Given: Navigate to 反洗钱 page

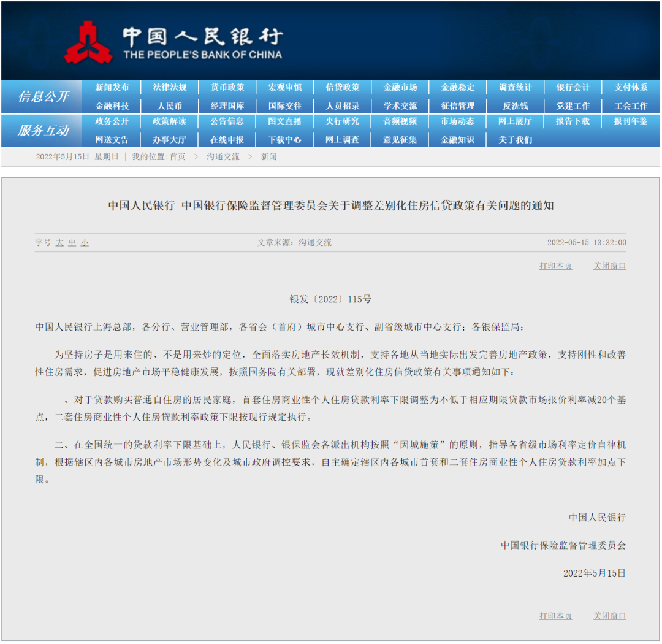Looking at the screenshot, I should pos(516,106).
